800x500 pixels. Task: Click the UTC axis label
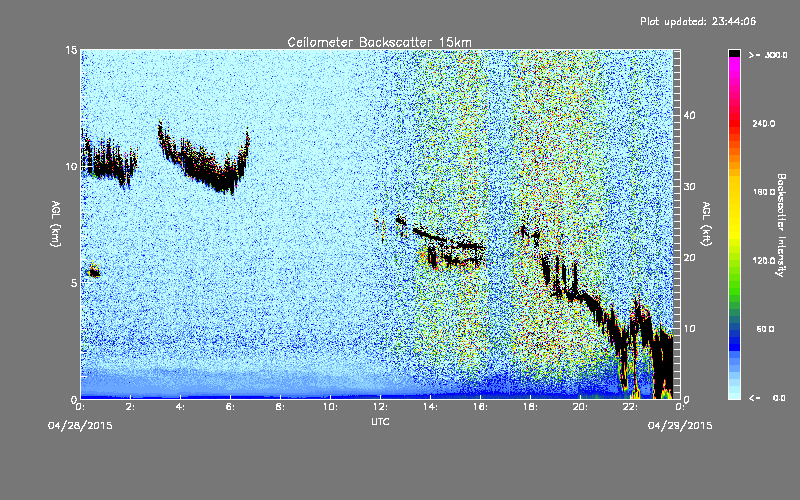380,421
